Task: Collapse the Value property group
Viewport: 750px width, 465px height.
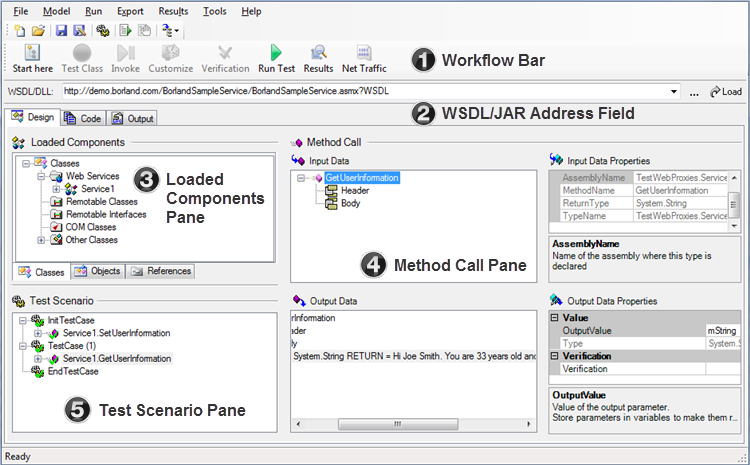Action: tap(556, 317)
